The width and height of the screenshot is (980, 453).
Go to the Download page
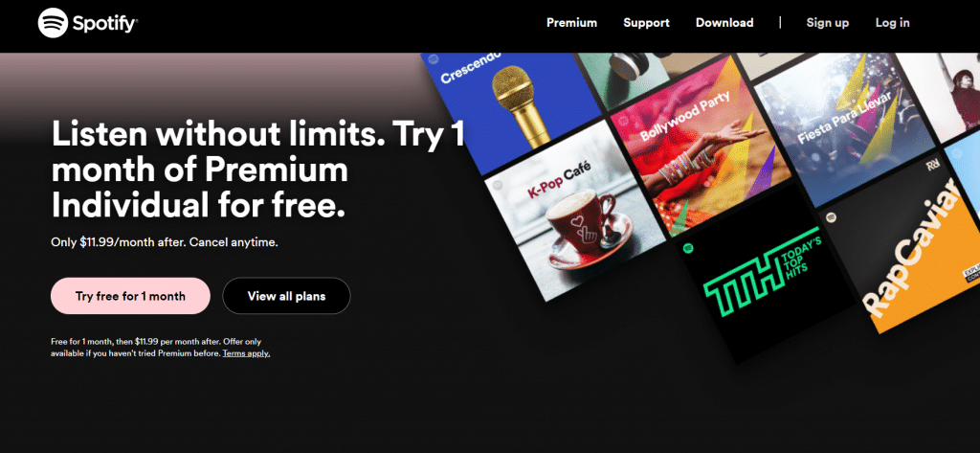coord(724,23)
